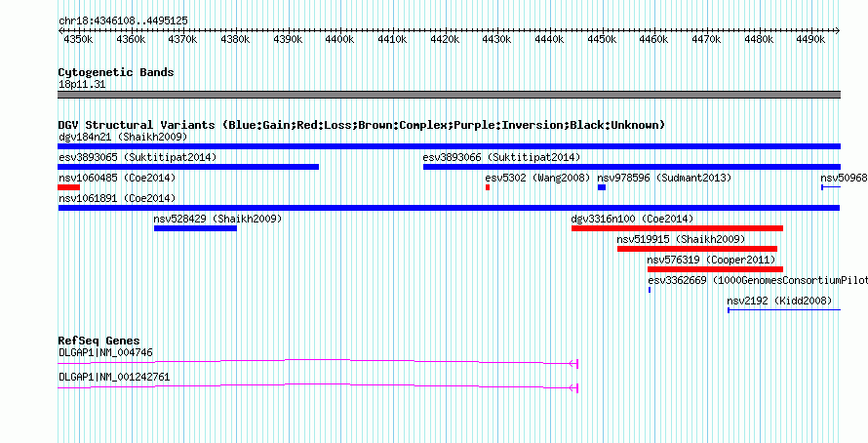Click the 4400k ruler tick label

coord(340,40)
